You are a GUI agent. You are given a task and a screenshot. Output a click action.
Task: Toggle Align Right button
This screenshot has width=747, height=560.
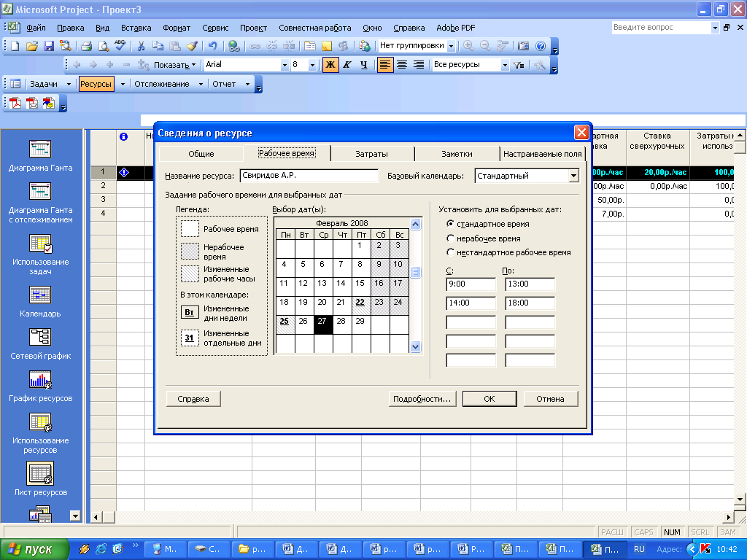(419, 65)
